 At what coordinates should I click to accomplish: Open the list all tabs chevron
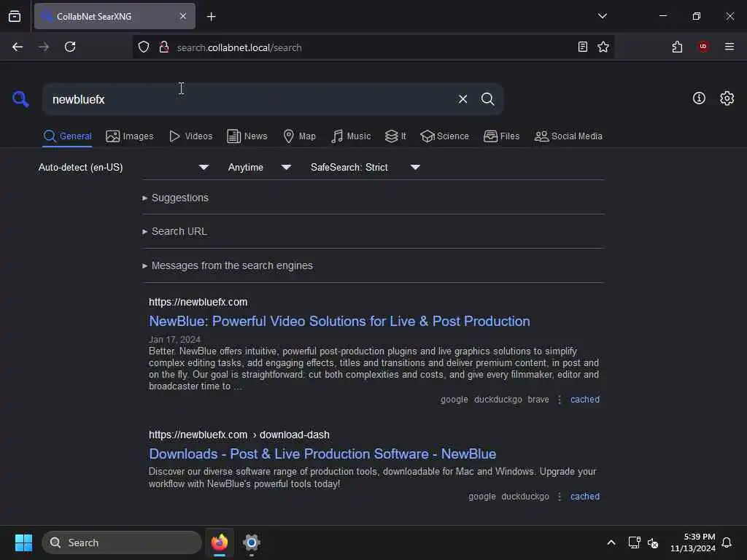[602, 16]
